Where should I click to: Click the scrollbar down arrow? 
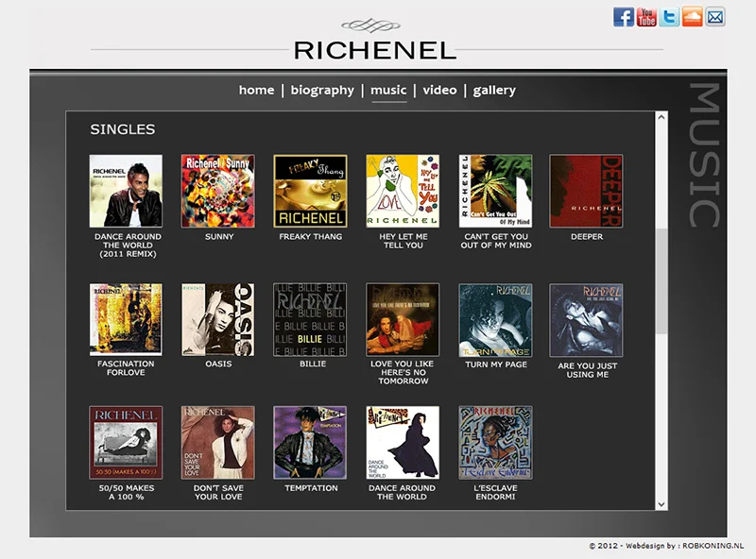point(661,504)
